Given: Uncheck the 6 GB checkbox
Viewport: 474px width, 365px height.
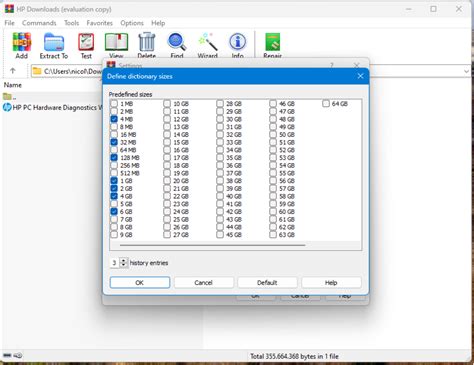Looking at the screenshot, I should pyautogui.click(x=114, y=211).
